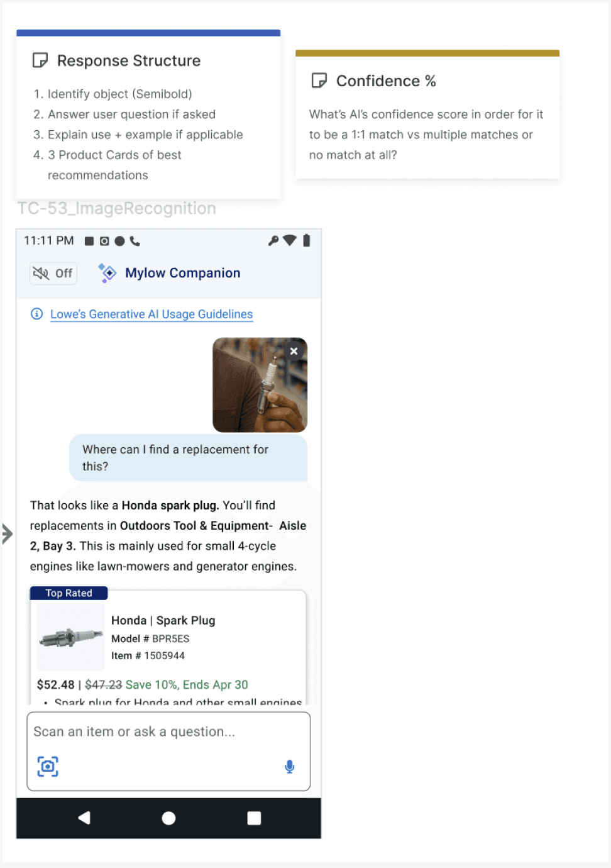Remove the spark plug photo with X

click(294, 351)
